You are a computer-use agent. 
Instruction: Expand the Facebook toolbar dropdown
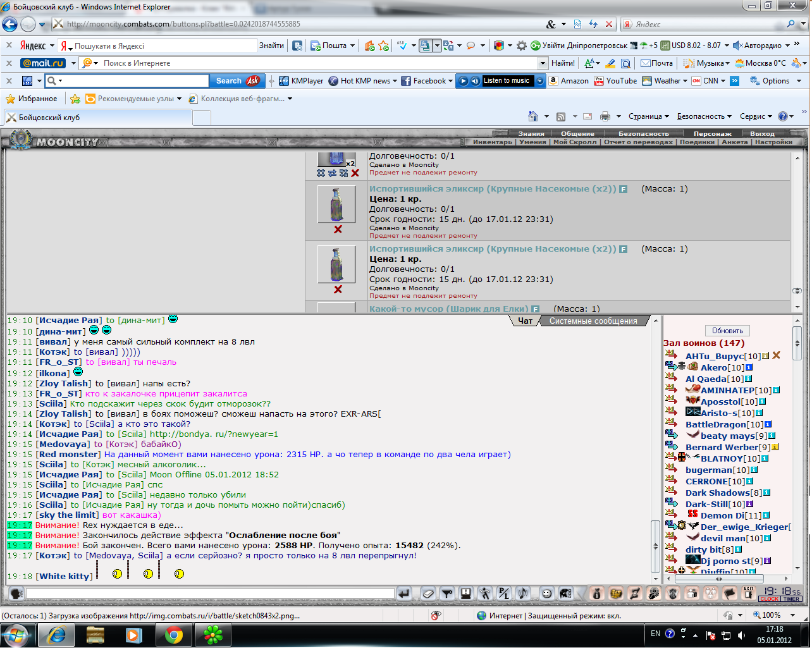(450, 81)
